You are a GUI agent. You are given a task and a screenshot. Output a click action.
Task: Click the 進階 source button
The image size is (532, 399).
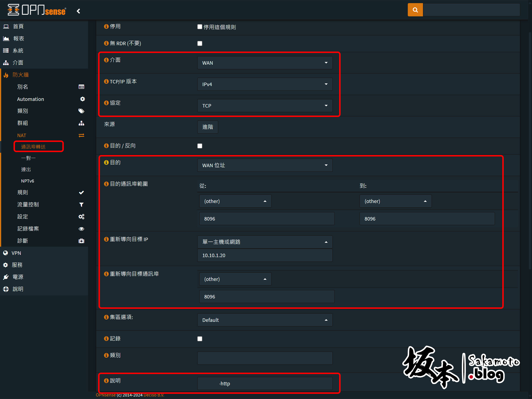208,127
